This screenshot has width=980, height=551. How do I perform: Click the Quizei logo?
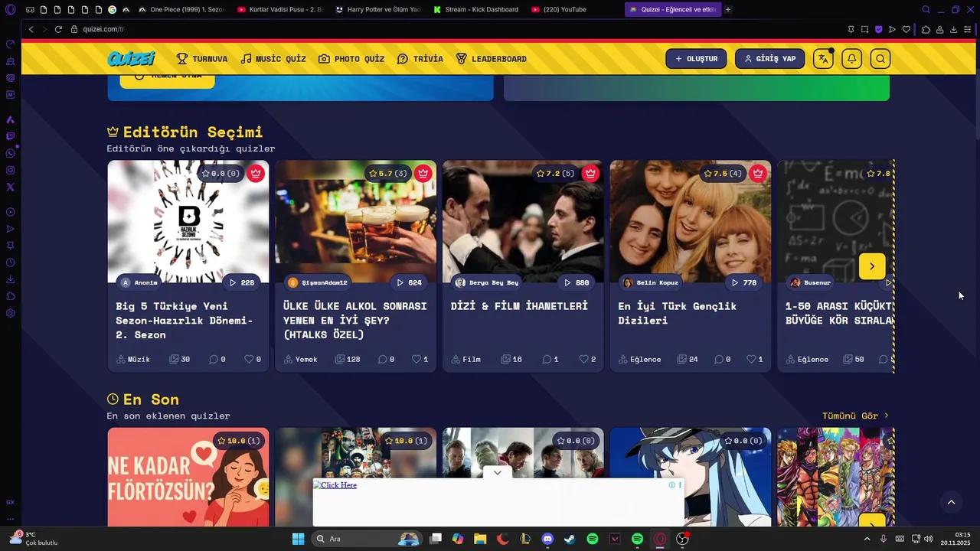[x=132, y=59]
